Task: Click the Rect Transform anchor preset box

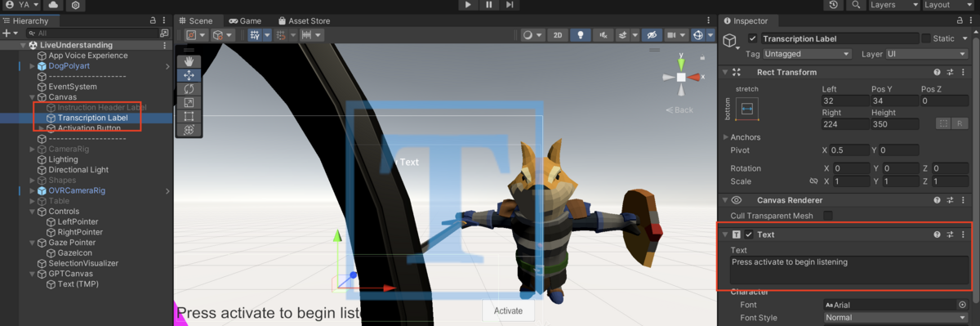Action: [x=746, y=109]
